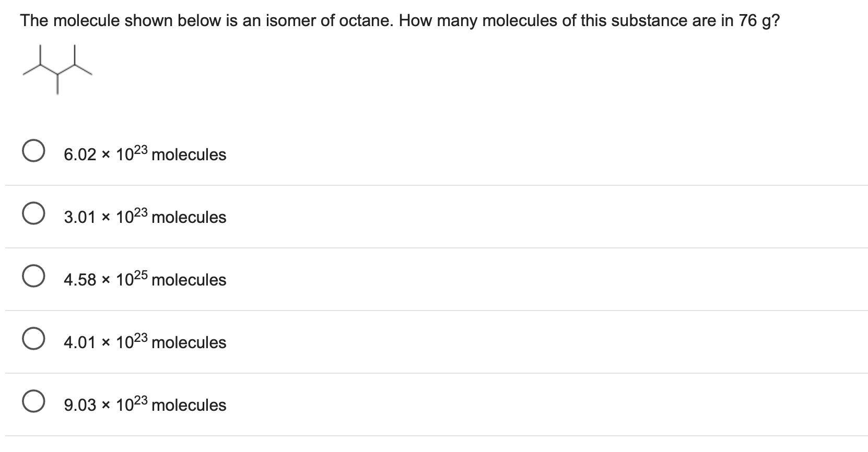
Task: Select the 4.58 × 10²⁵ molecules radio button
Action: [33, 277]
